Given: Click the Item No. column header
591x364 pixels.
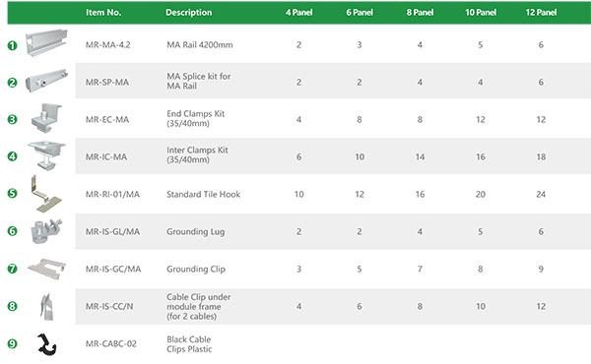Looking at the screenshot, I should tap(103, 13).
